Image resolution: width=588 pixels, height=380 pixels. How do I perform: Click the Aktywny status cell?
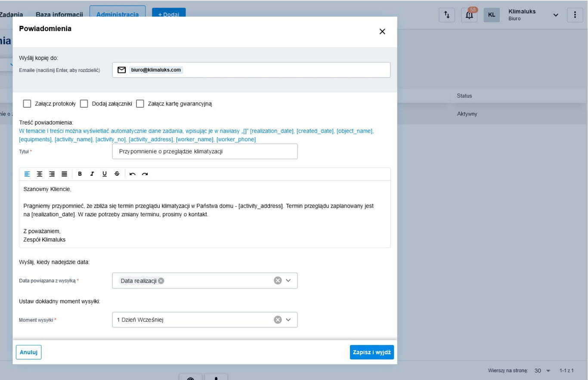click(467, 114)
